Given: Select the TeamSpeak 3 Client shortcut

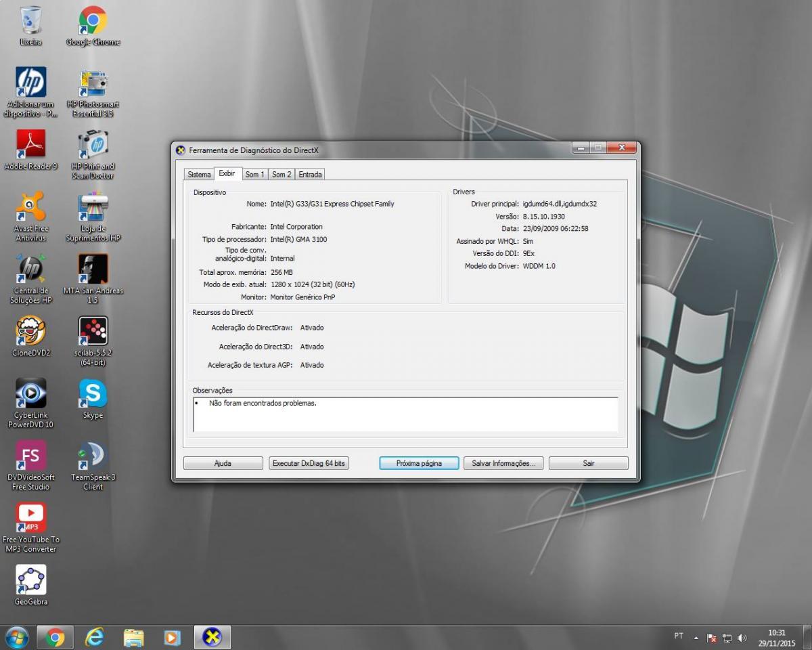Looking at the screenshot, I should [x=93, y=466].
